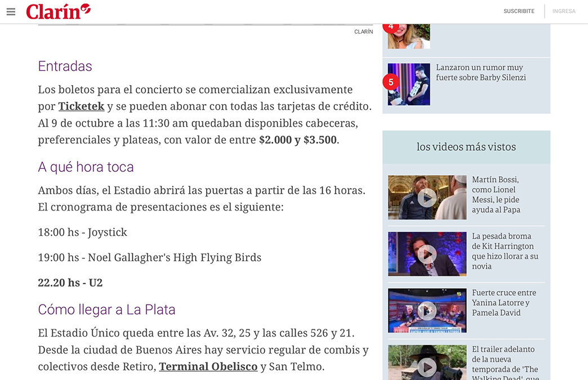Open the hamburger menu icon
Screen dimensions: 588x380
click(x=11, y=12)
